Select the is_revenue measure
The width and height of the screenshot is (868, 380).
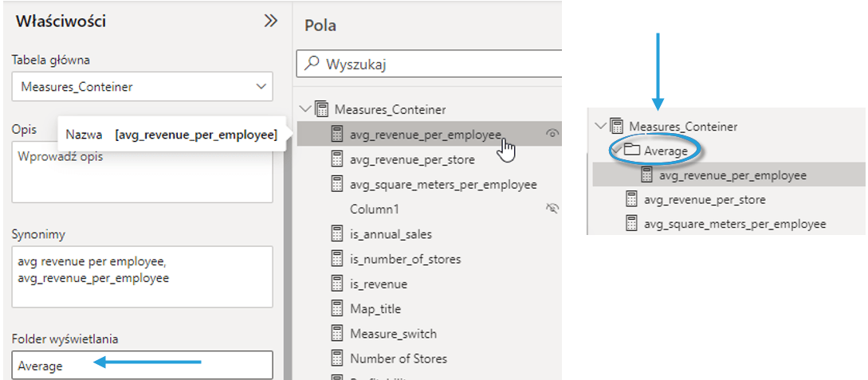(x=378, y=284)
